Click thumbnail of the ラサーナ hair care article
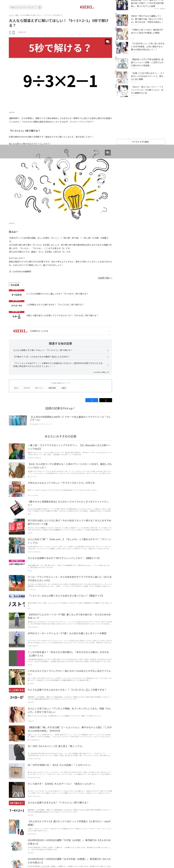 [18, 420]
